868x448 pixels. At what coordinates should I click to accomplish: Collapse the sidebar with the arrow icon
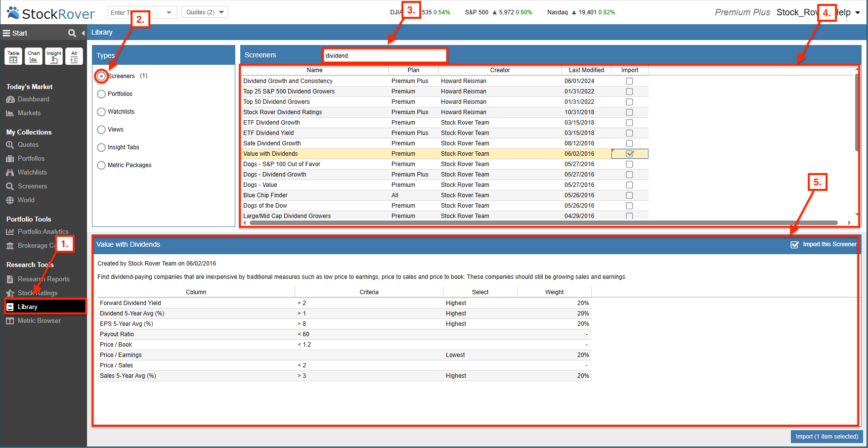tap(83, 33)
